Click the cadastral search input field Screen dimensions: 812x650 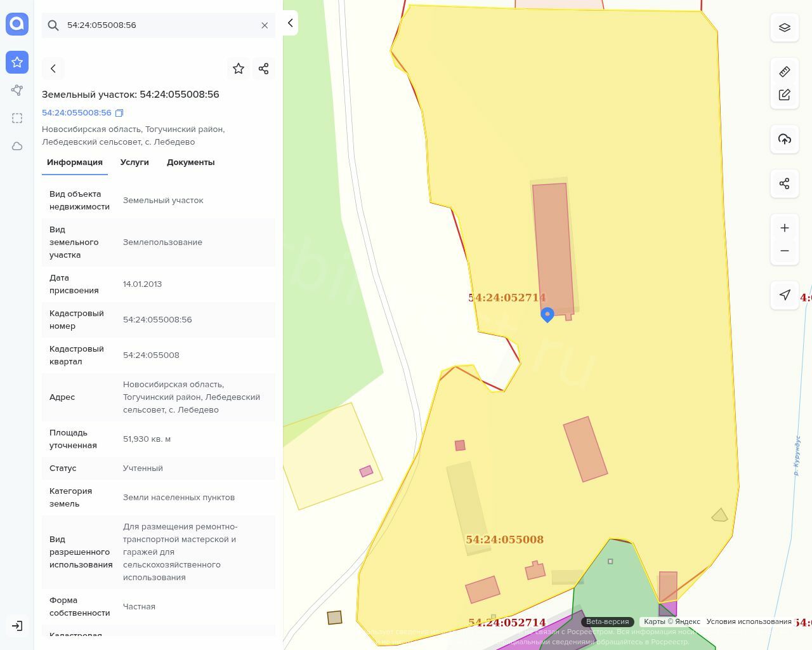[159, 25]
